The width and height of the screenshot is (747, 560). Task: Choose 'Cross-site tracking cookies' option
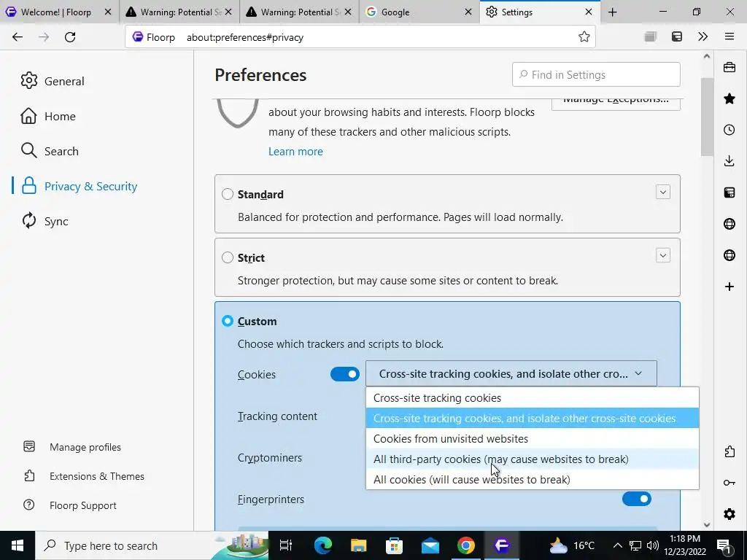[532, 397]
